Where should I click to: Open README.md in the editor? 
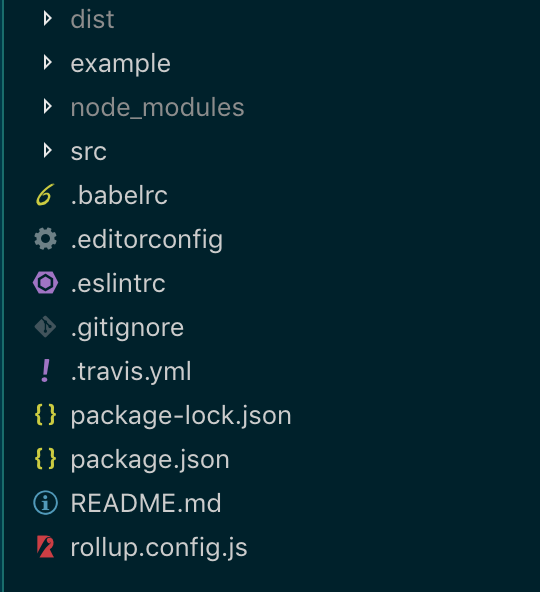pyautogui.click(x=146, y=503)
